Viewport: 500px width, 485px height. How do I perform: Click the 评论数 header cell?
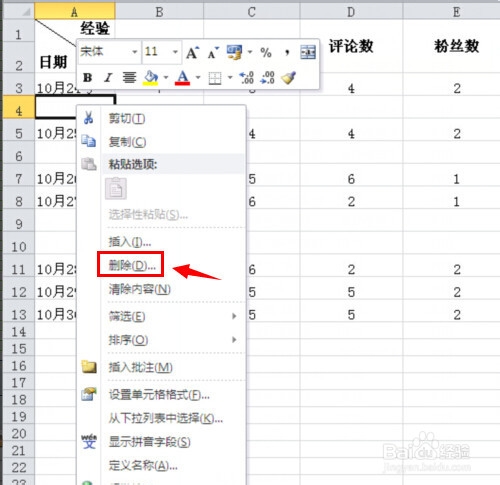pyautogui.click(x=351, y=46)
